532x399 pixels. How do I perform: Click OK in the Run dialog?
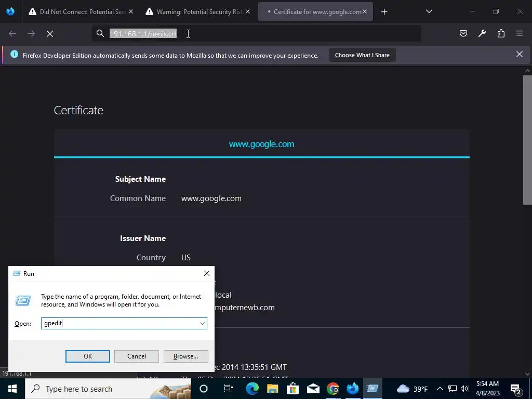coord(87,356)
